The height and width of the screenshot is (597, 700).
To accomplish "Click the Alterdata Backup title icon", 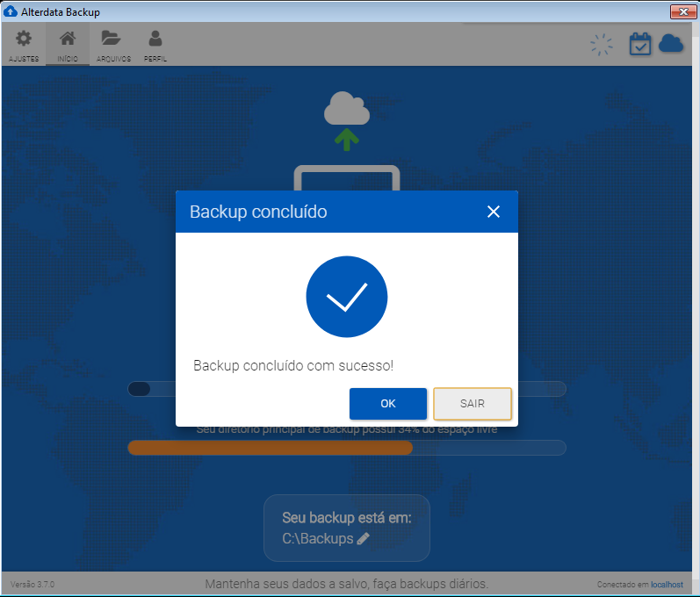I will pyautogui.click(x=10, y=11).
